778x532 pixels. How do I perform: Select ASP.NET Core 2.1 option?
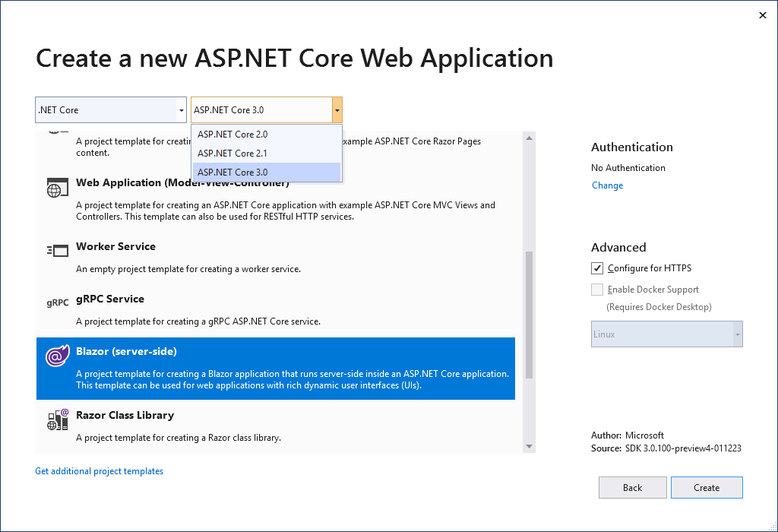click(267, 153)
